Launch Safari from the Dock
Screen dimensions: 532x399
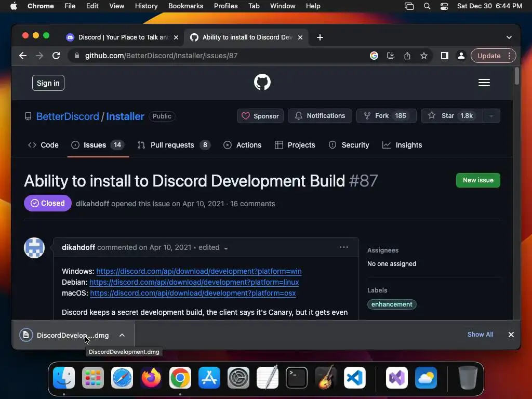[x=122, y=378]
